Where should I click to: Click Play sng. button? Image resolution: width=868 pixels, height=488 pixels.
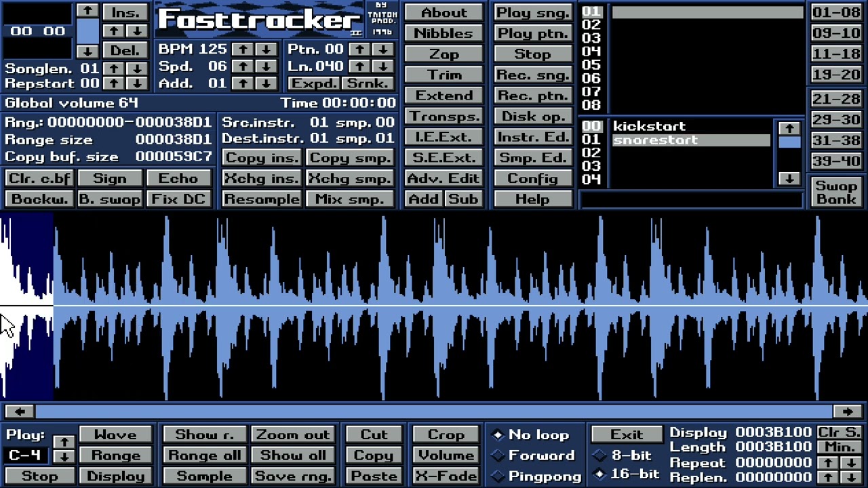[x=532, y=12]
